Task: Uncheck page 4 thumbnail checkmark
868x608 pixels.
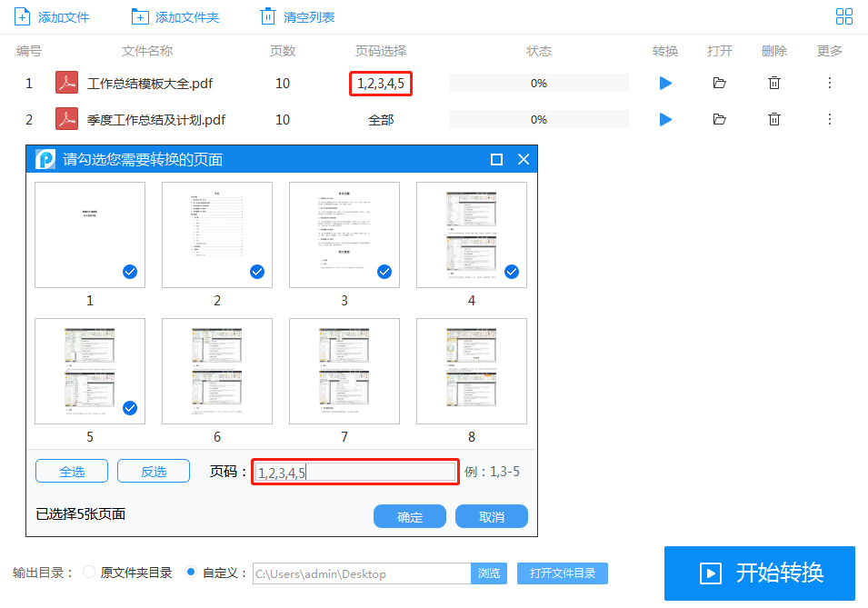Action: (x=512, y=272)
